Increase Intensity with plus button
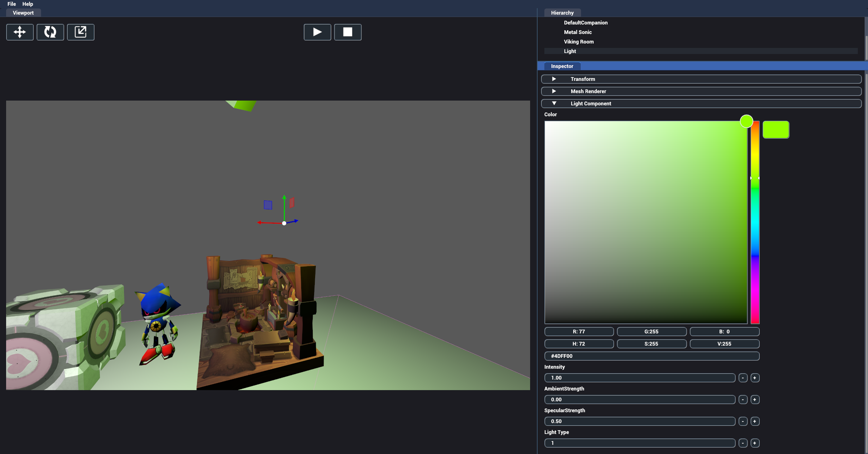This screenshot has width=868, height=454. (x=755, y=378)
